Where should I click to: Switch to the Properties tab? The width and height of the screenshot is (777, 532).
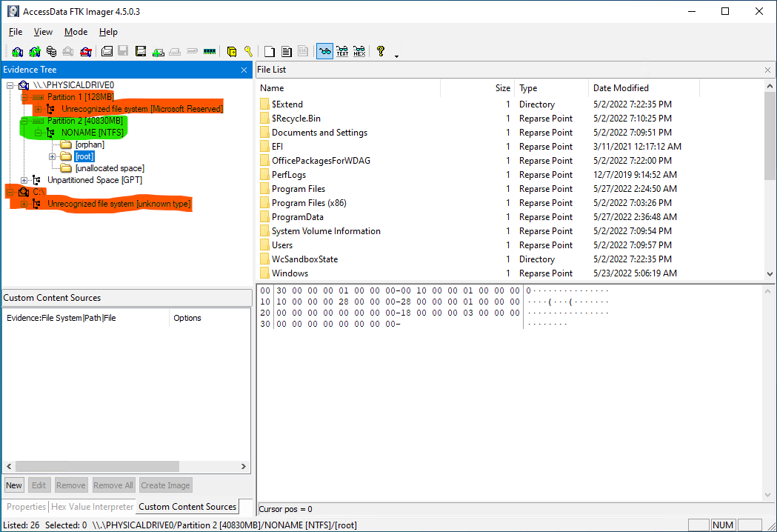point(26,507)
